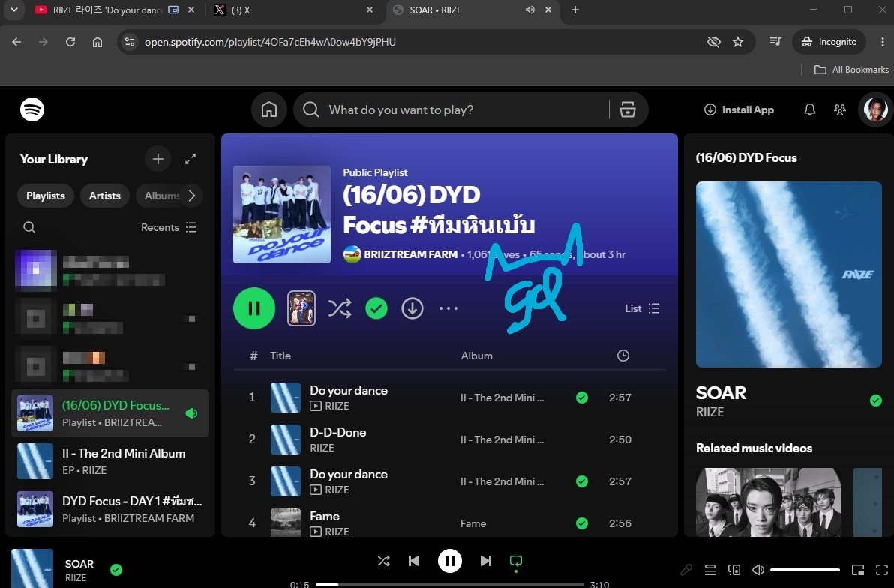Open site information icon in address bar
This screenshot has width=894, height=588.
pos(130,42)
